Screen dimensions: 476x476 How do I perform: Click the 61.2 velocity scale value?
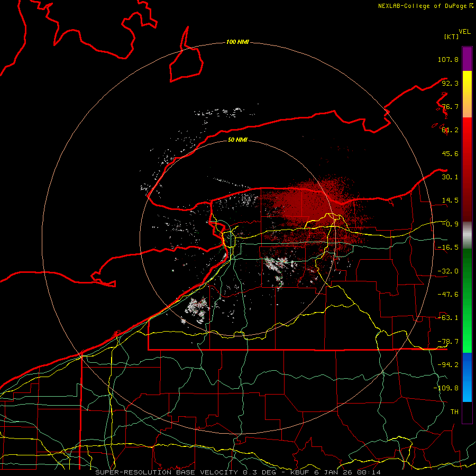point(450,130)
